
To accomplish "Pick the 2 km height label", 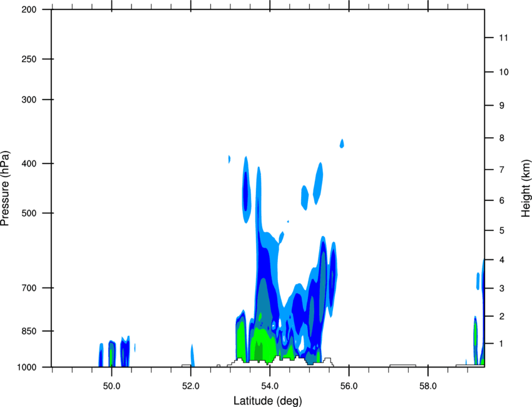I will (x=502, y=316).
